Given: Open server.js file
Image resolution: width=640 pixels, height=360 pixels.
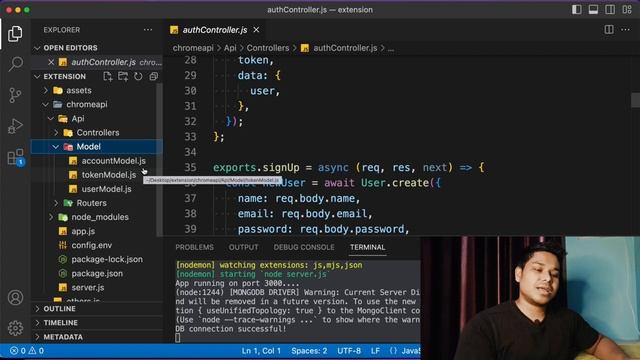Looking at the screenshot, I should 87,287.
